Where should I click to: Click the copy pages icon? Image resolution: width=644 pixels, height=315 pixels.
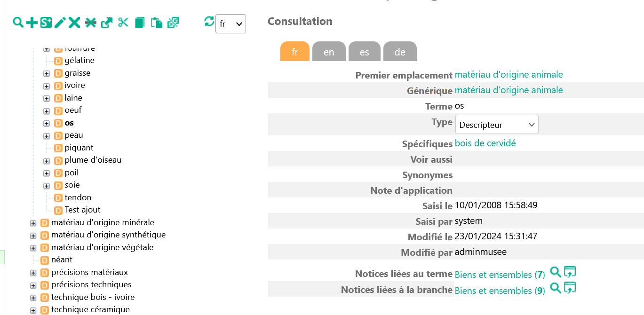[x=140, y=22]
